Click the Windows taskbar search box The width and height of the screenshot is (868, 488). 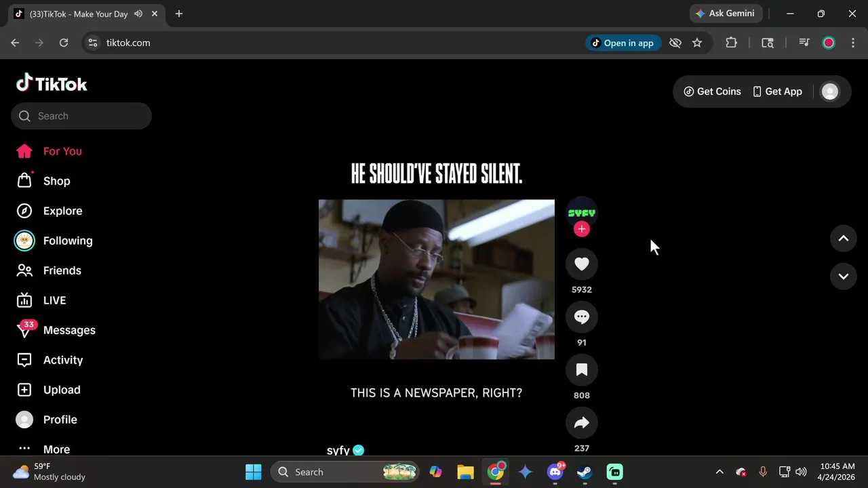(346, 472)
